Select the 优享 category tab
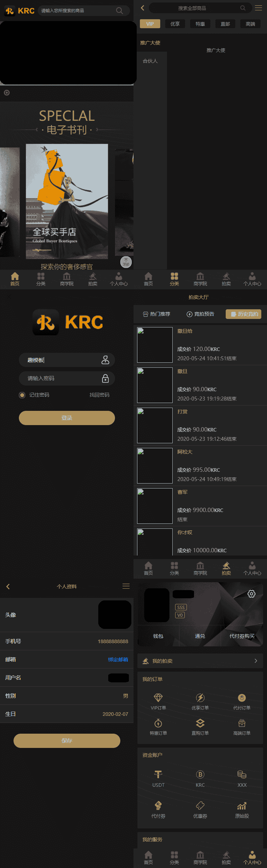This screenshot has height=868, width=267. point(175,24)
